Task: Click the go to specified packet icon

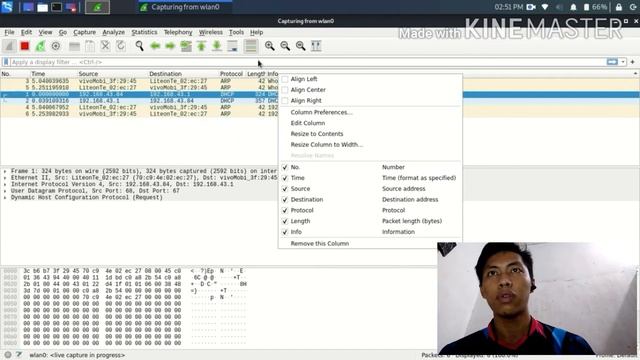Action: (x=186, y=46)
